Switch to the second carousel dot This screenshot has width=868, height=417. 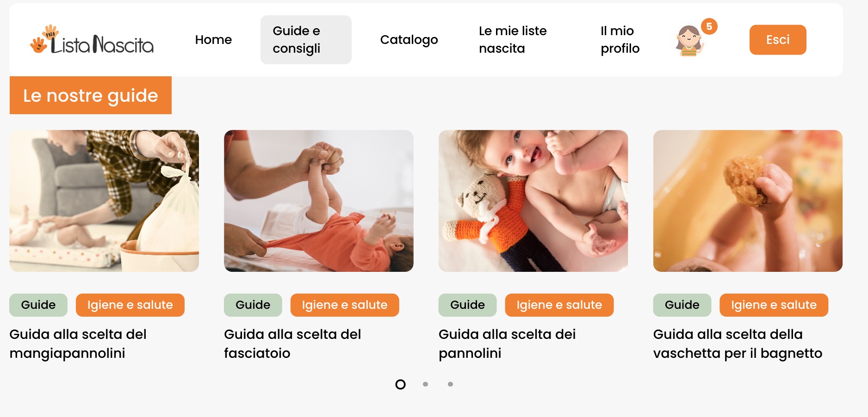(425, 384)
